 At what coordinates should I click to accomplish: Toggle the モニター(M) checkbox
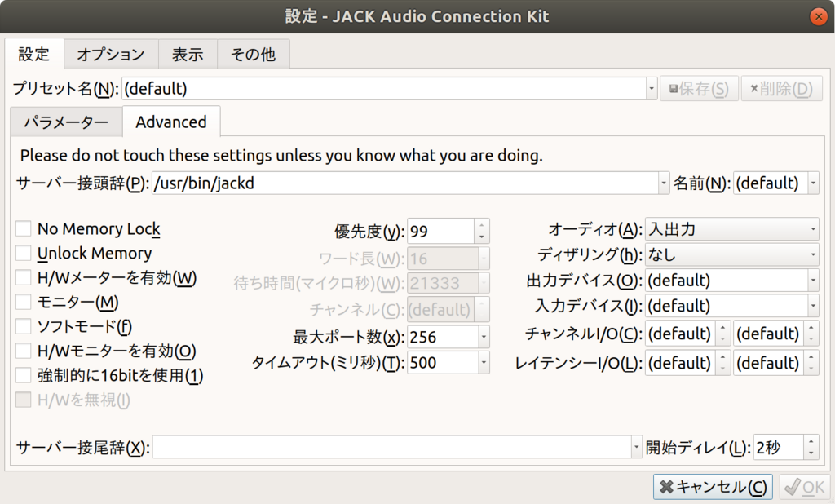click(x=24, y=302)
